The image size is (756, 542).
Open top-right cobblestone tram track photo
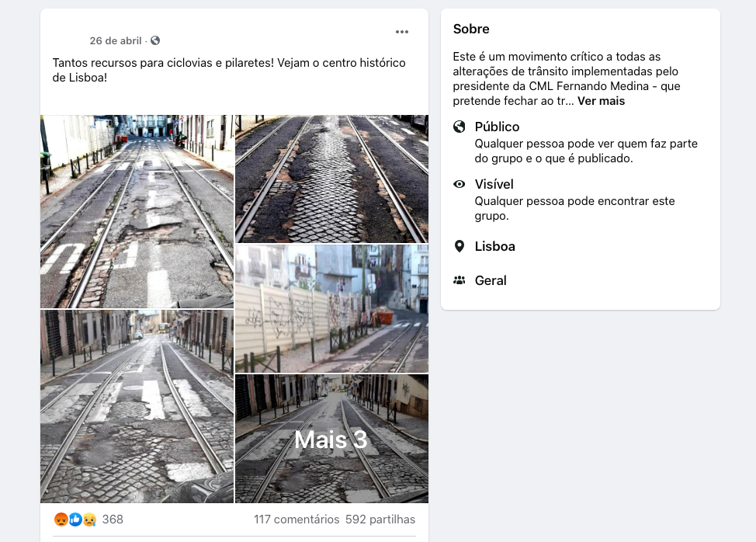coord(331,179)
